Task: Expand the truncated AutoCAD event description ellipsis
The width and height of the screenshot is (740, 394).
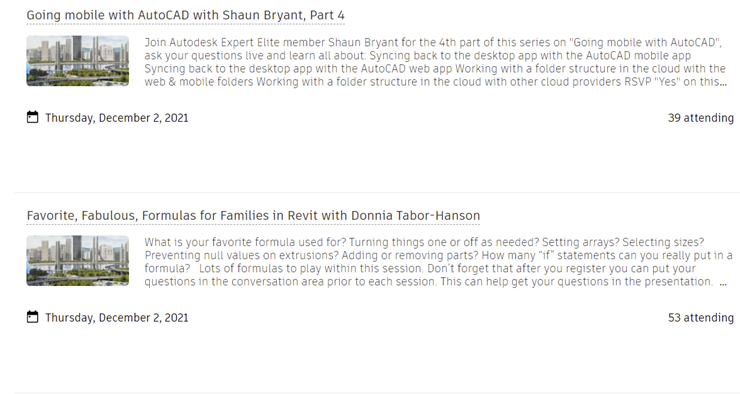Action: pyautogui.click(x=723, y=83)
